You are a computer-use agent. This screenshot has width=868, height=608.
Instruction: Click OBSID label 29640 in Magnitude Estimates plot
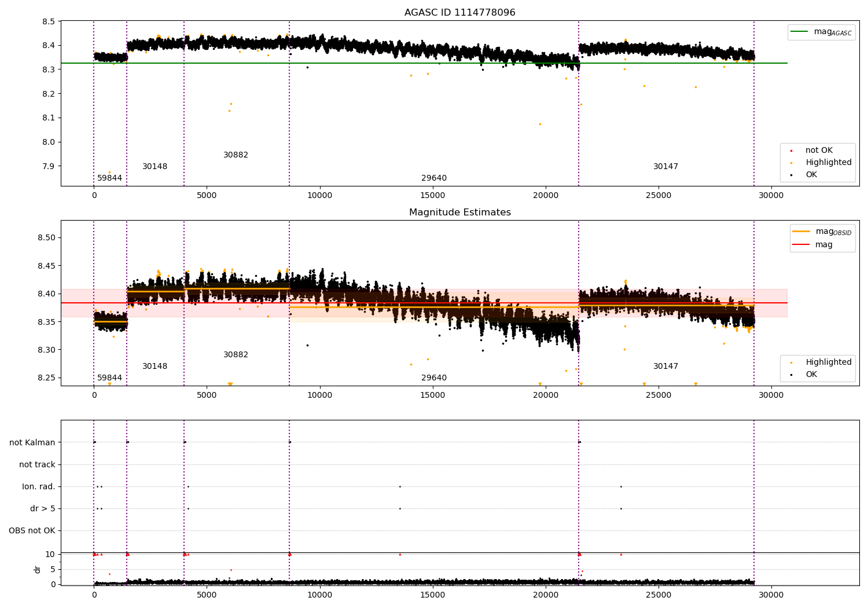[x=434, y=378]
